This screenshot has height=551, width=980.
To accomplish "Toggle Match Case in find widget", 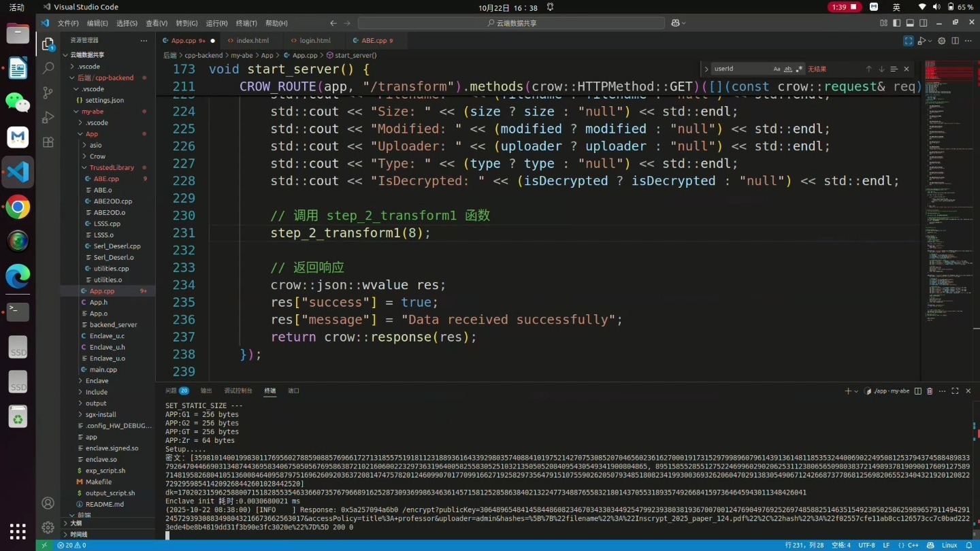I will 777,69.
